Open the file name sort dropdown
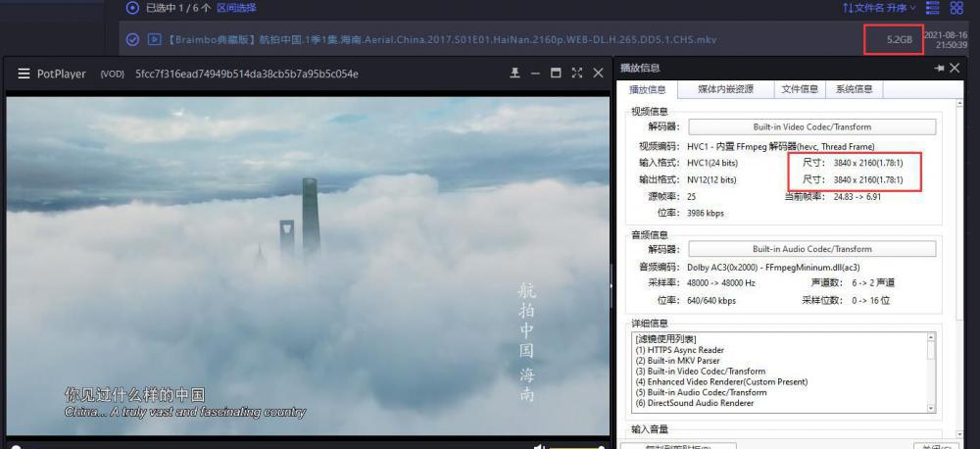Screen dimensions: 980x449 point(879,8)
